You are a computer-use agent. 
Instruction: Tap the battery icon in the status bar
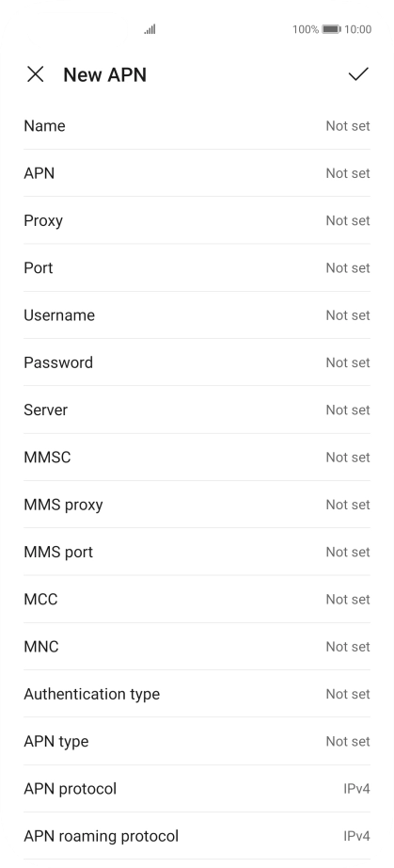[331, 29]
